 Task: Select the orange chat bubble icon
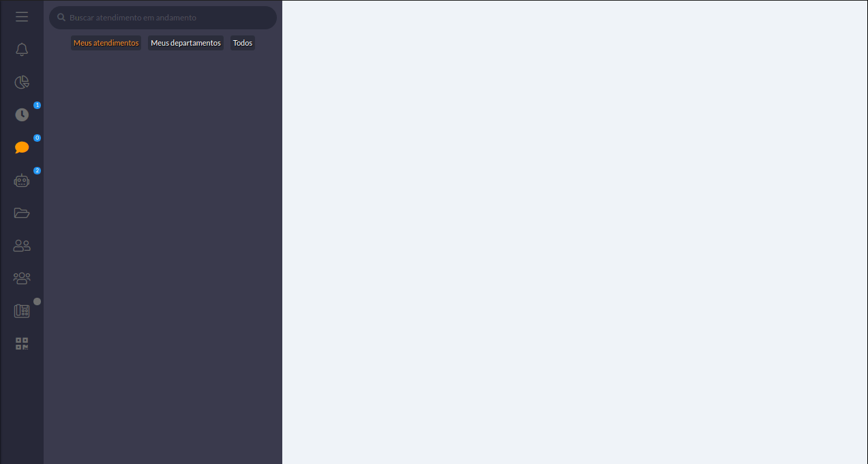(22, 147)
